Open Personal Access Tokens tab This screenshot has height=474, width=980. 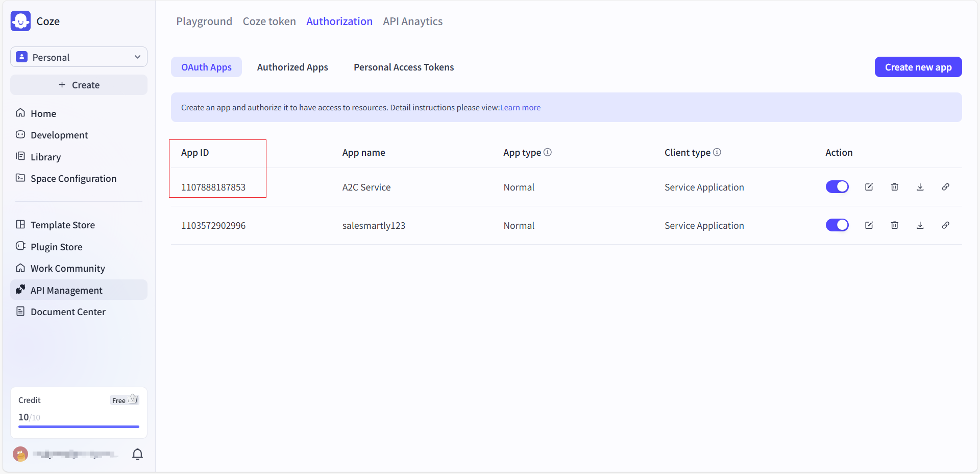pyautogui.click(x=403, y=67)
